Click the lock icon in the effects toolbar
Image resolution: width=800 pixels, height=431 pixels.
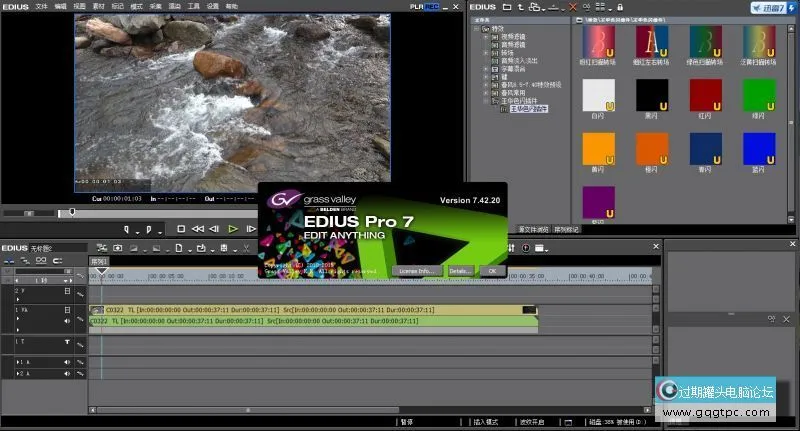coord(618,6)
